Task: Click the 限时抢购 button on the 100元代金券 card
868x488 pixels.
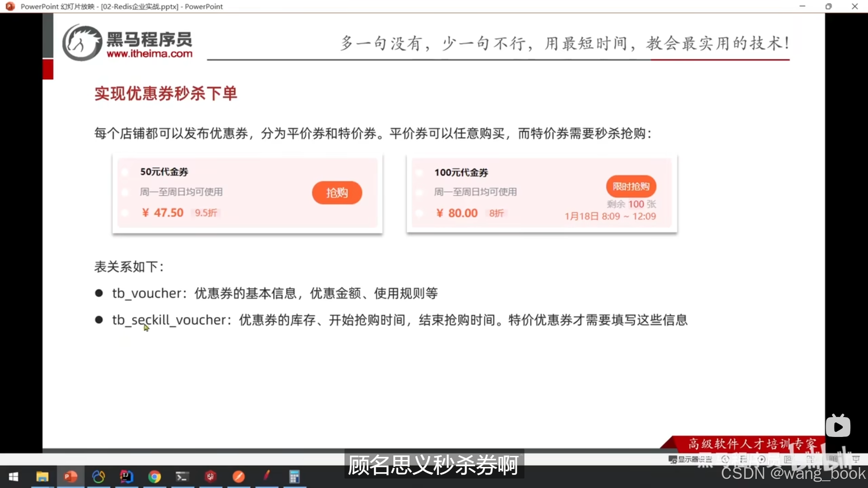Action: 630,186
